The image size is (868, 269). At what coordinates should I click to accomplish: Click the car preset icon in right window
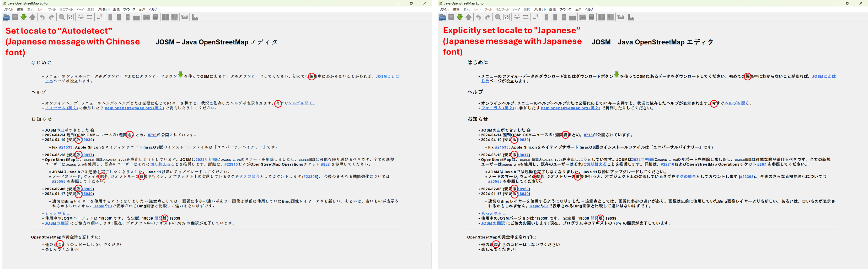click(583, 17)
